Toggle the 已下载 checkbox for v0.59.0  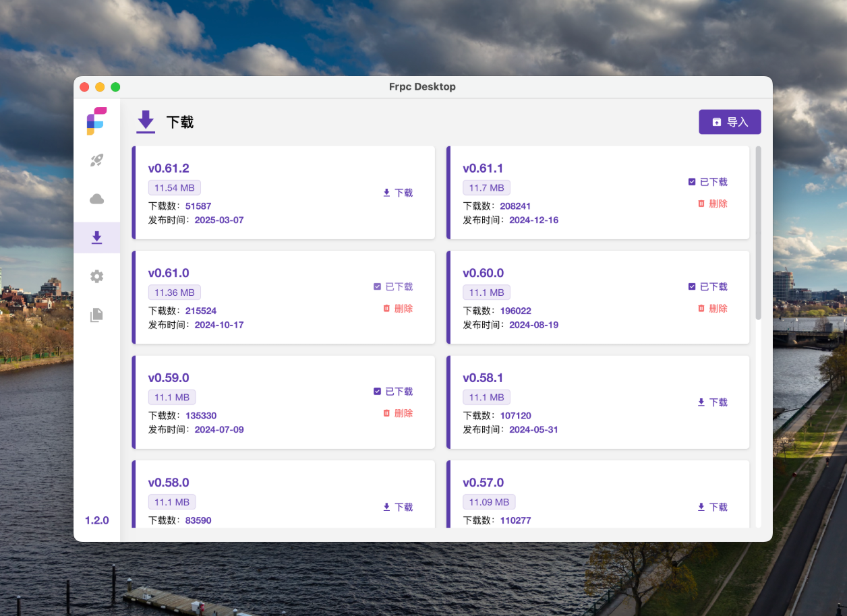coord(378,392)
